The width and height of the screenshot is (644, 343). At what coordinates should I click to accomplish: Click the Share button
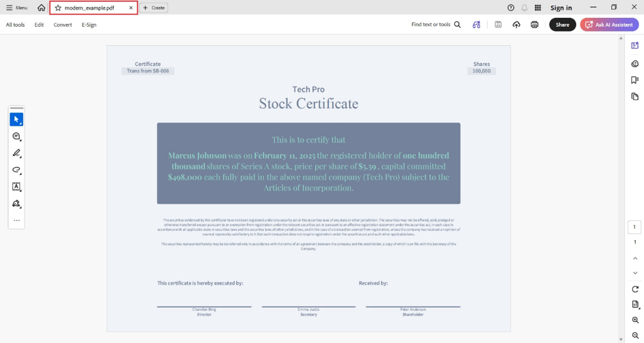562,25
